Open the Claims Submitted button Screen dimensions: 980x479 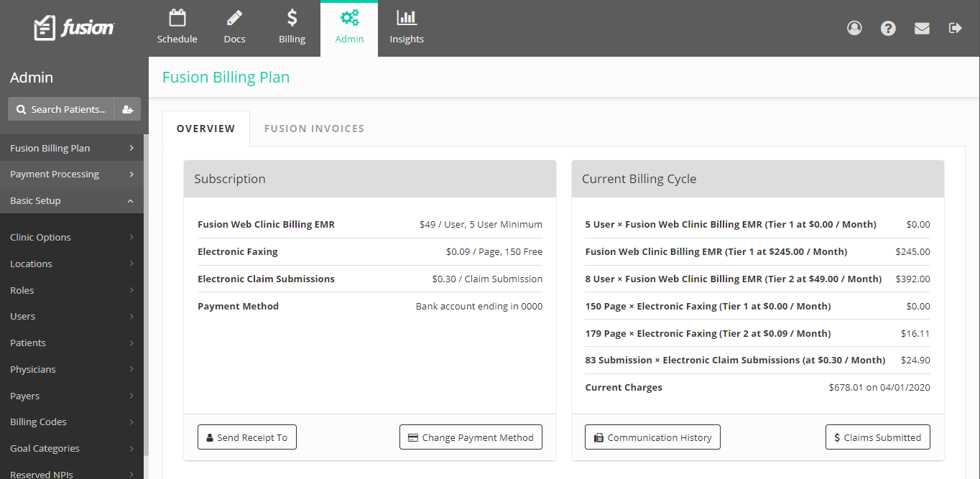[878, 437]
